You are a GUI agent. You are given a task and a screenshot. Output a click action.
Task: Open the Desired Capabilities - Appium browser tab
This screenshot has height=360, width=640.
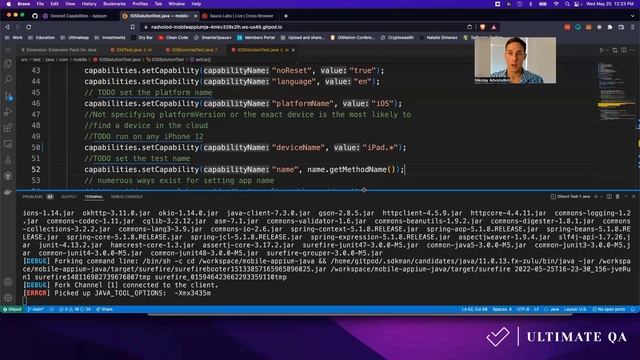[x=78, y=16]
